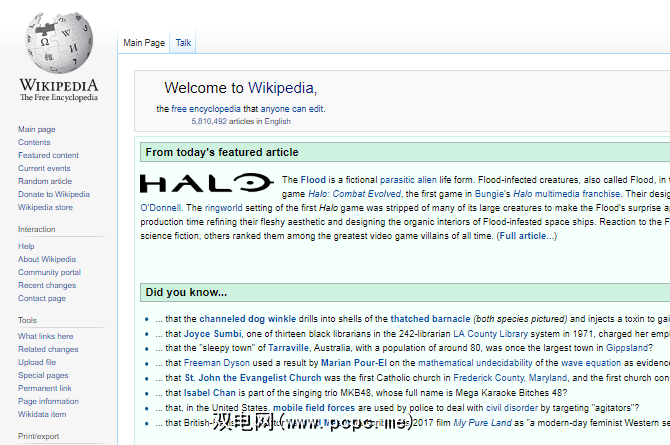Open civil disorder link
Image resolution: width=670 pixels, height=445 pixels.
click(511, 408)
